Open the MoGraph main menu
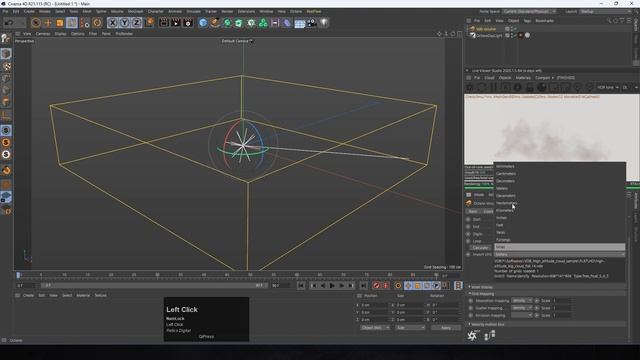Screen dimensions: 640x360 pyautogui.click(x=135, y=11)
